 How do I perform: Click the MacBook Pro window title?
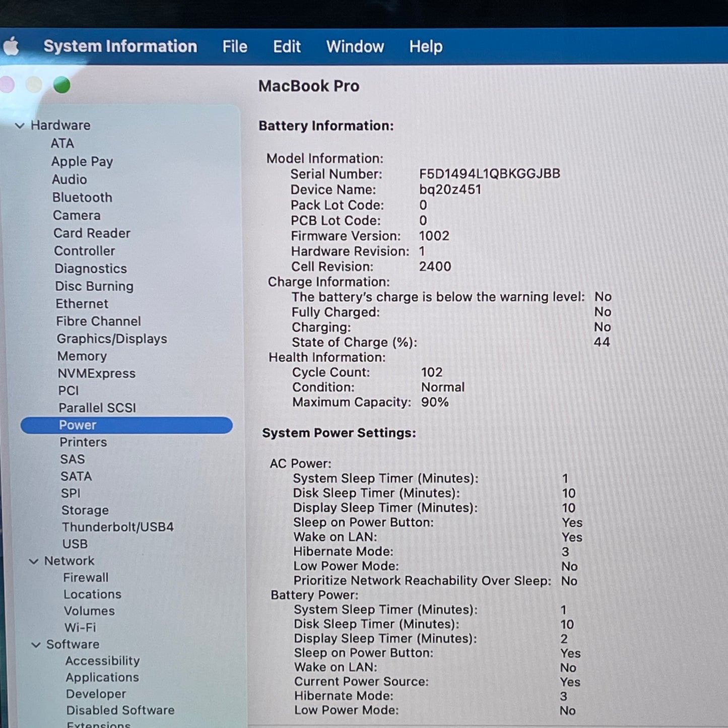(309, 86)
